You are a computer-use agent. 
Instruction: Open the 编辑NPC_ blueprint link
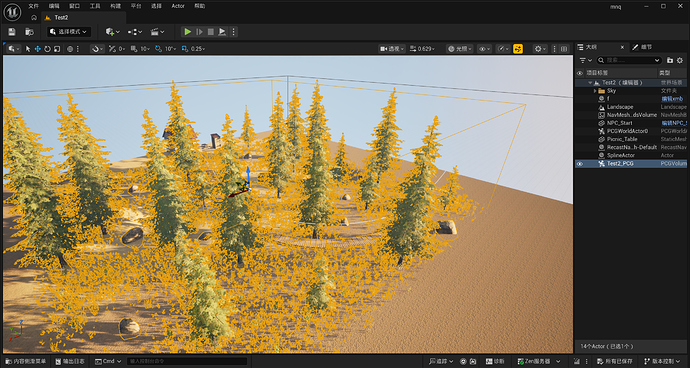[674, 123]
